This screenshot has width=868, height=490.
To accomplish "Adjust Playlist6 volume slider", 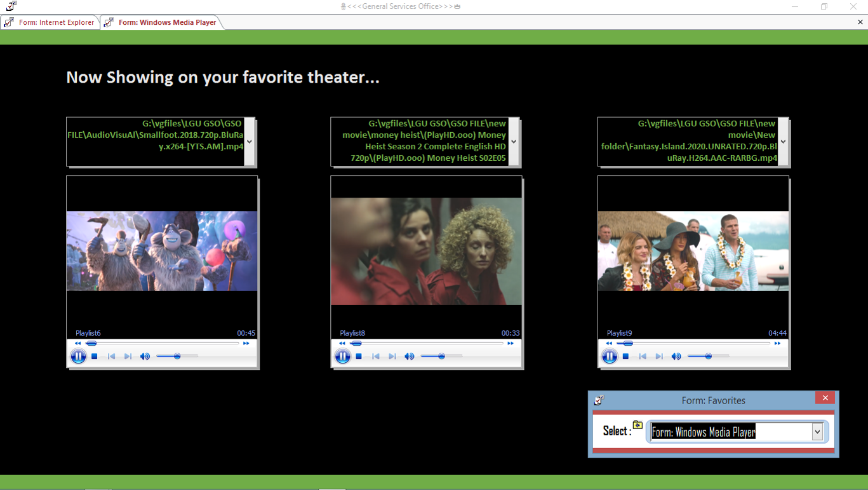I will click(177, 357).
